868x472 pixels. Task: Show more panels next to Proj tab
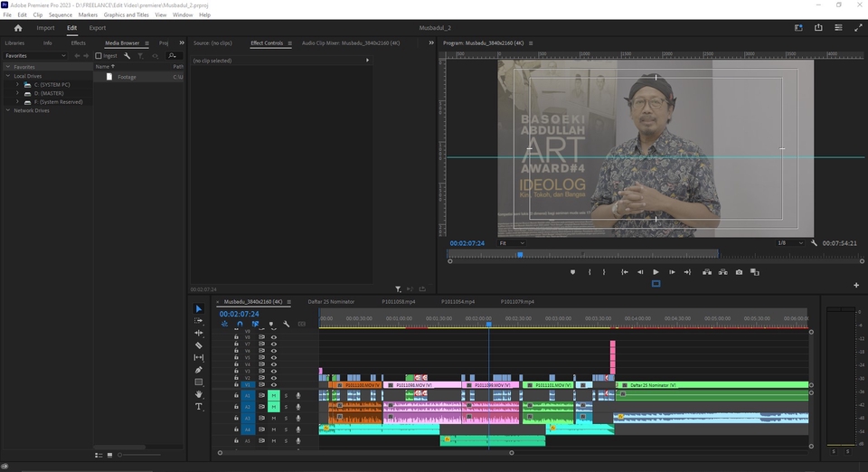(x=182, y=42)
